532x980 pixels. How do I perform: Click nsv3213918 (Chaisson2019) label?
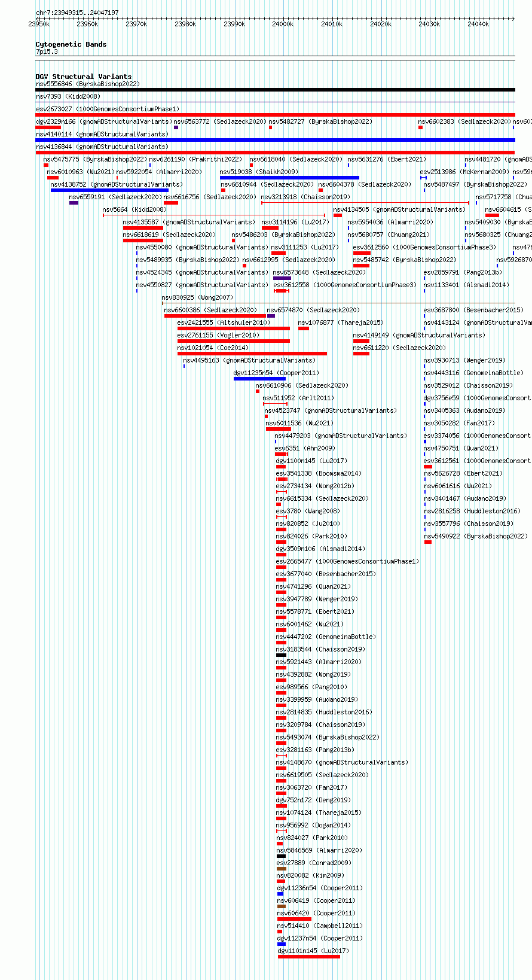pos(305,197)
